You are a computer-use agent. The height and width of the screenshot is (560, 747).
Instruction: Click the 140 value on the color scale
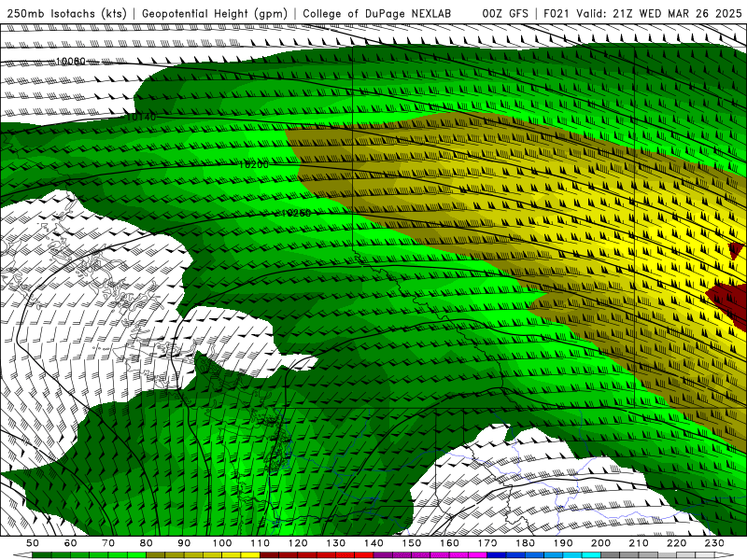(373, 543)
